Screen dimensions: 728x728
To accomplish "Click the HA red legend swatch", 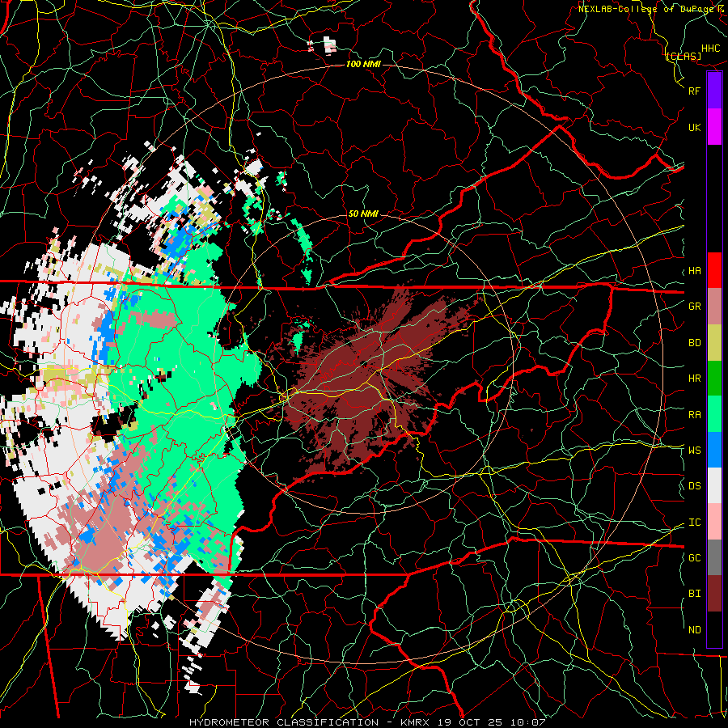I will [714, 270].
